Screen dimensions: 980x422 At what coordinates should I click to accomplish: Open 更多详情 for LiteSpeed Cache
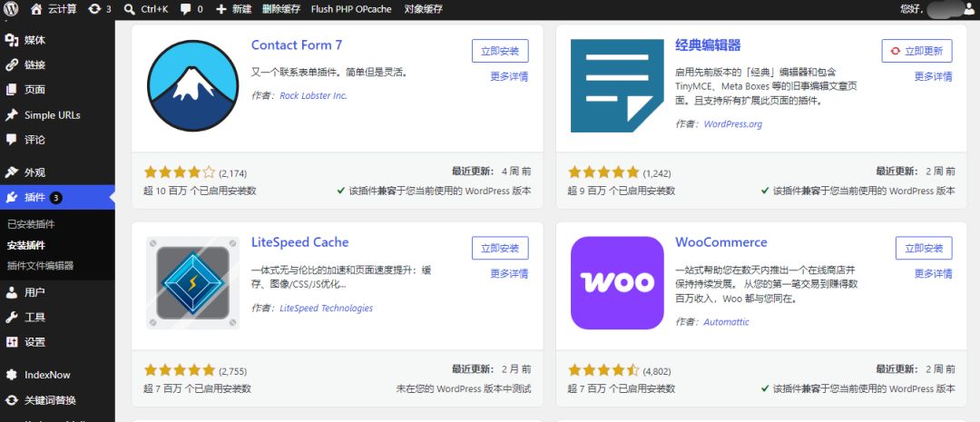(x=509, y=273)
